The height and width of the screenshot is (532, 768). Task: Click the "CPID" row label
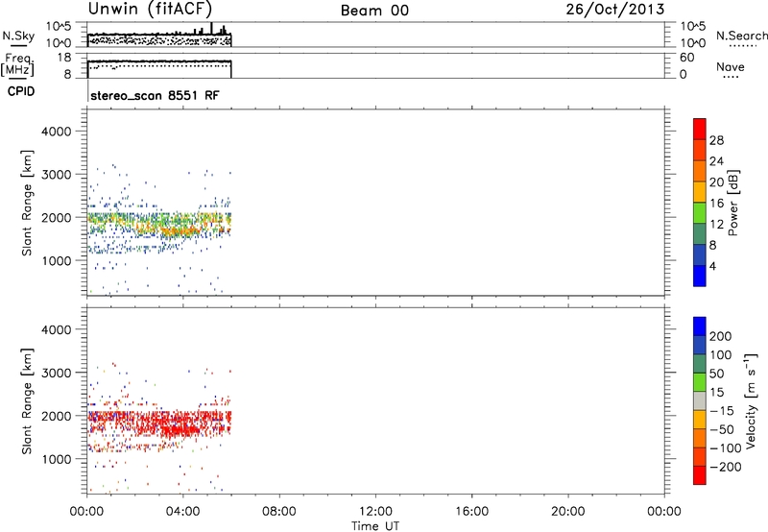(21, 91)
